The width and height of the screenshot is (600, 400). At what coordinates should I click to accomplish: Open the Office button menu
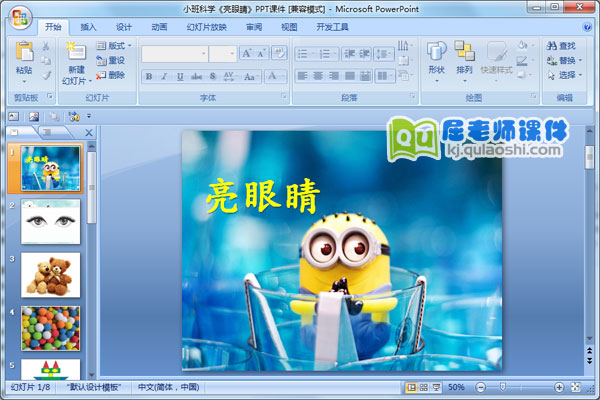(20, 18)
